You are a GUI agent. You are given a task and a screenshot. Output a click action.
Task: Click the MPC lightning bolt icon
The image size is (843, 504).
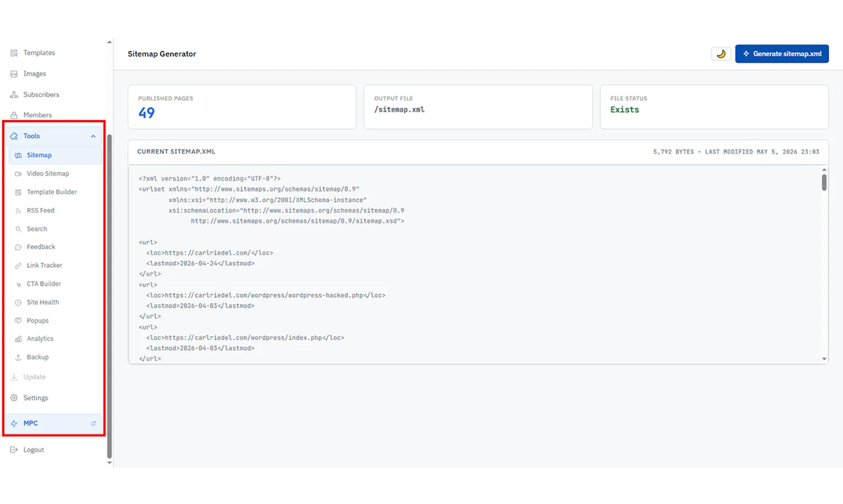[14, 423]
